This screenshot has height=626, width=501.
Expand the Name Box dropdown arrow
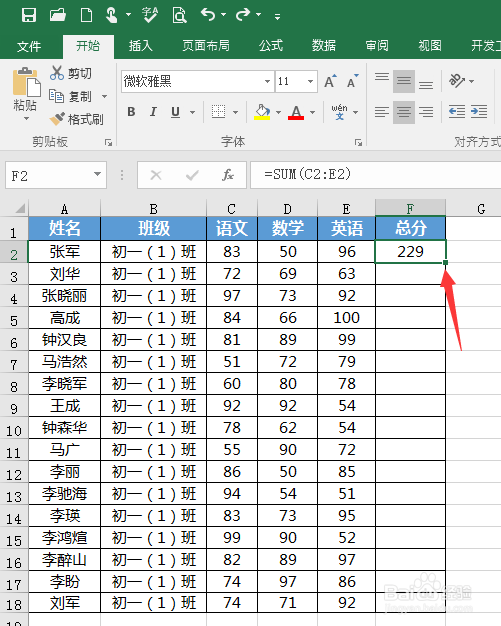pyautogui.click(x=97, y=174)
